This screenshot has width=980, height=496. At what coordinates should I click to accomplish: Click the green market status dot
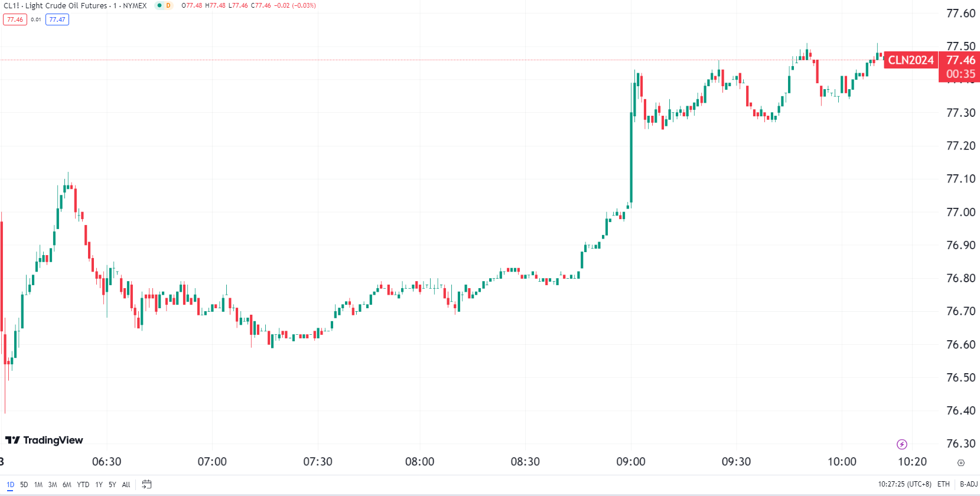tap(159, 5)
